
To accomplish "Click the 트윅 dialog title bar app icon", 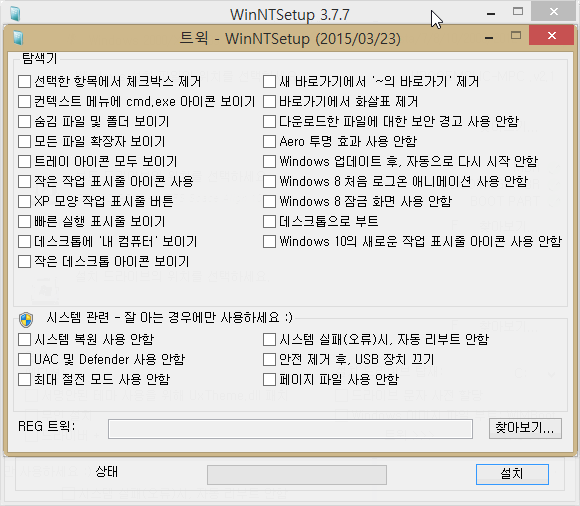I will 18,38.
